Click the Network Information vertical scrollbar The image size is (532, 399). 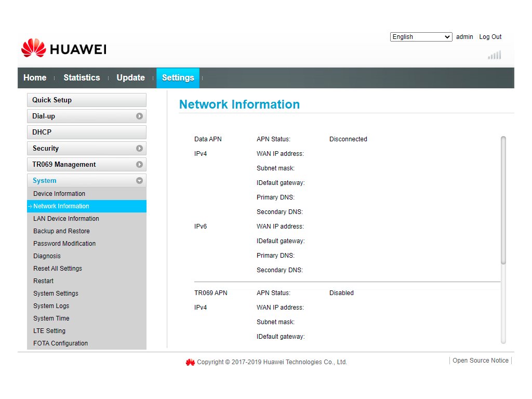point(503,200)
